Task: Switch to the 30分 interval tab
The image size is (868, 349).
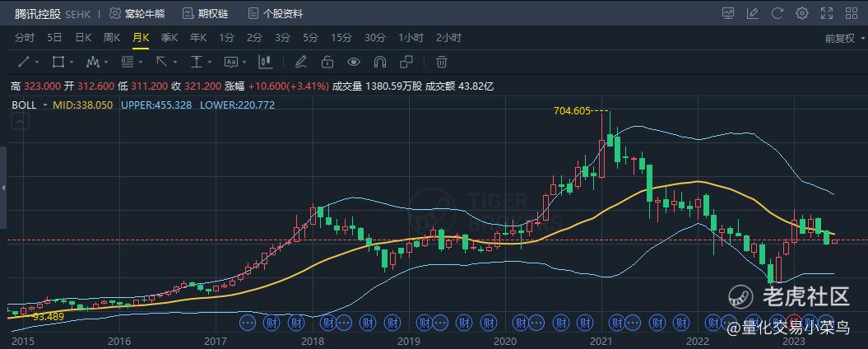Action: (x=375, y=38)
